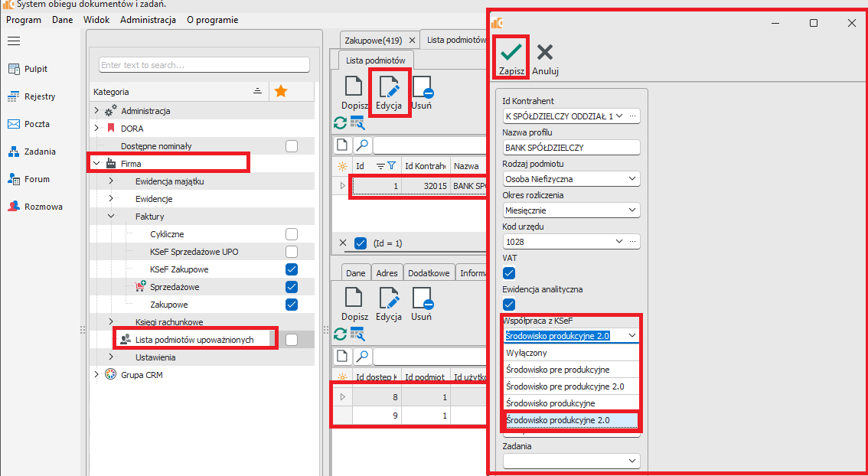The image size is (868, 476).
Task: Switch to the Zakupowe(419) tab
Action: pos(373,40)
